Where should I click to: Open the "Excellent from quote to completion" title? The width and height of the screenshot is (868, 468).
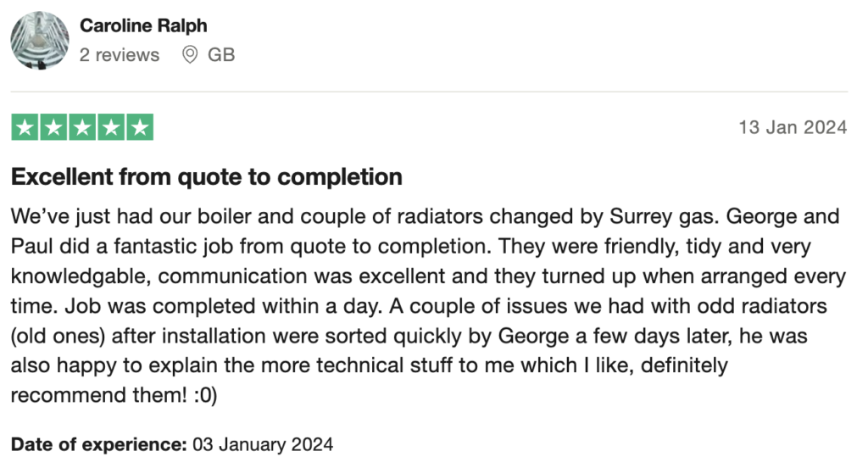pos(206,177)
